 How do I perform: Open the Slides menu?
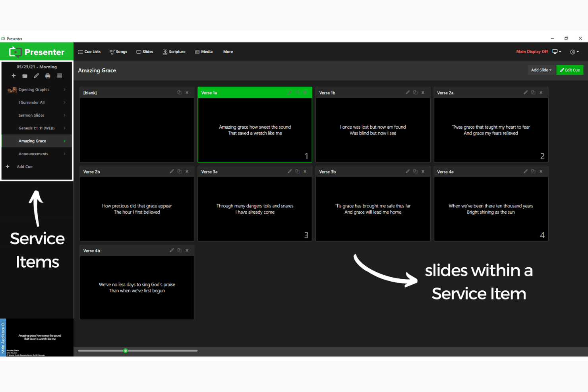pyautogui.click(x=145, y=52)
